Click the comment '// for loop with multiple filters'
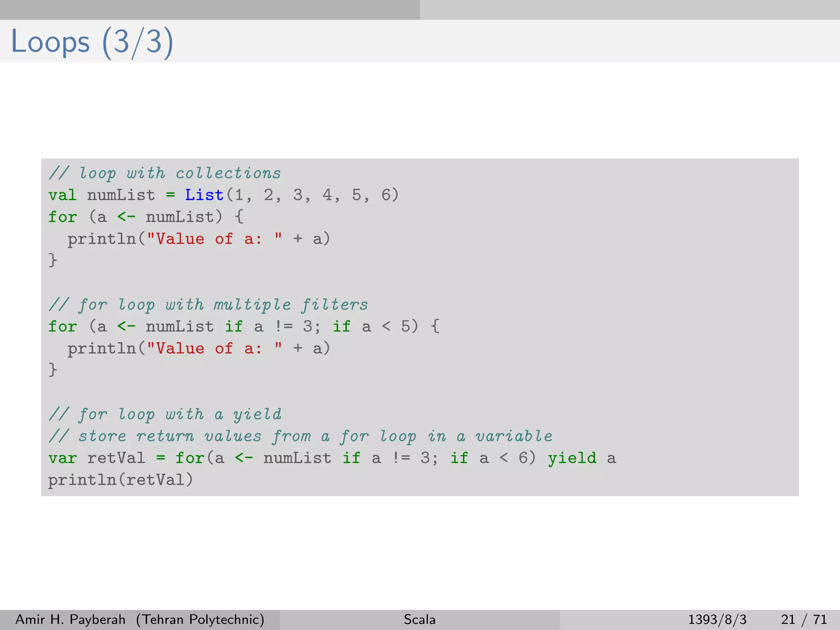The height and width of the screenshot is (630, 840). point(208,305)
